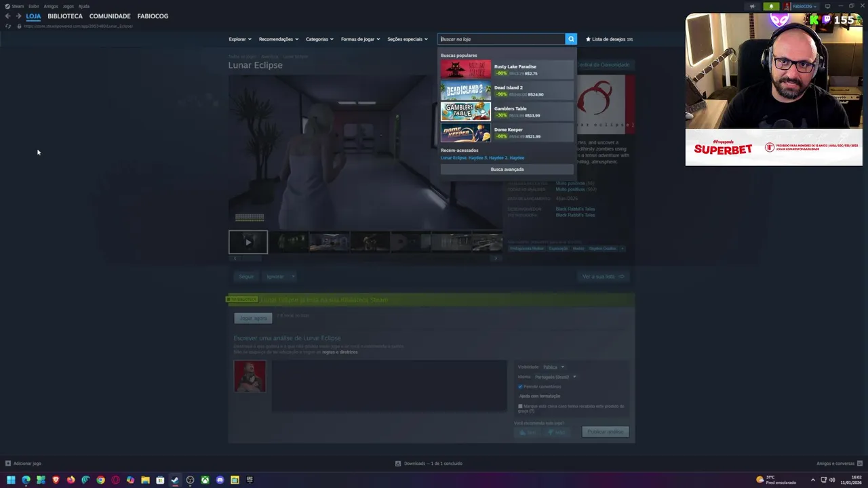This screenshot has width=868, height=488.
Task: Click the Seguir button
Action: click(246, 277)
